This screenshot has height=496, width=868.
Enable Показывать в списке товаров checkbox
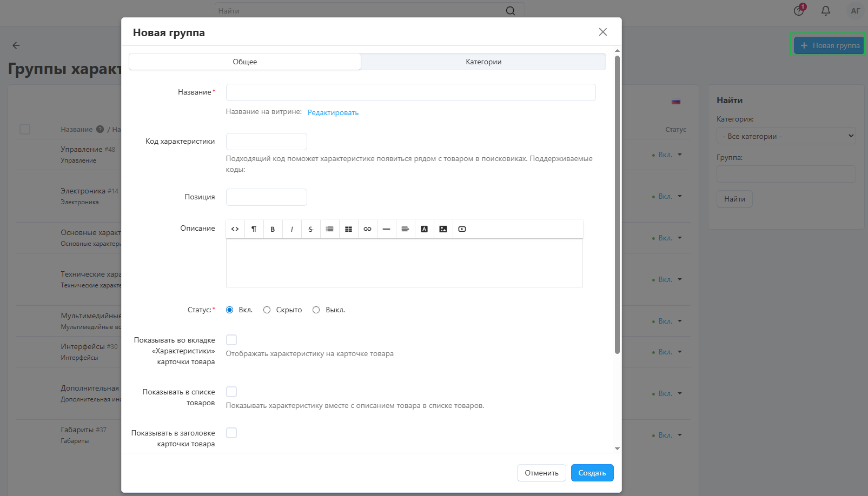coord(231,392)
